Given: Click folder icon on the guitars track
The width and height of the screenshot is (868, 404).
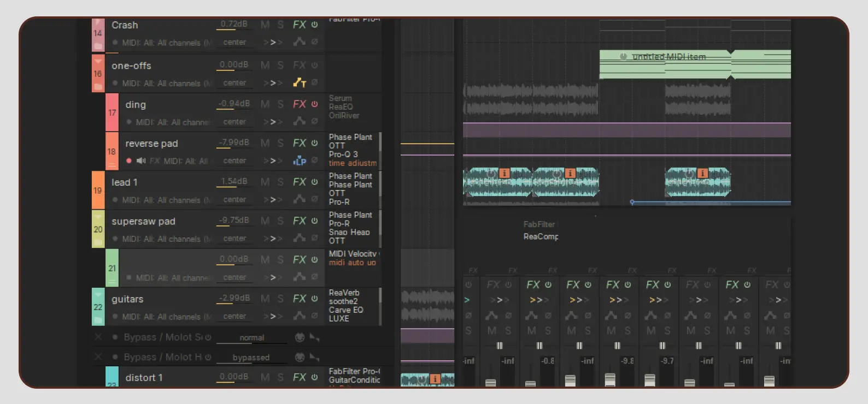Looking at the screenshot, I should click(98, 319).
